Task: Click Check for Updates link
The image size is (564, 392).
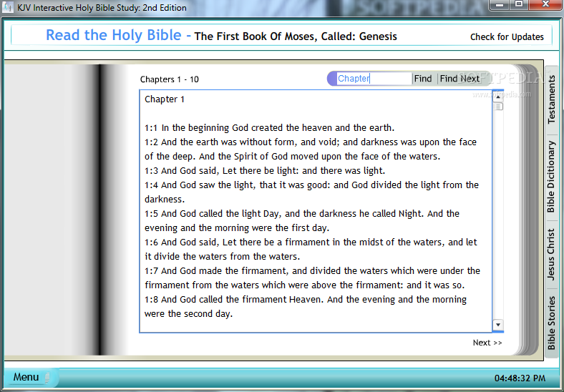Action: [507, 36]
